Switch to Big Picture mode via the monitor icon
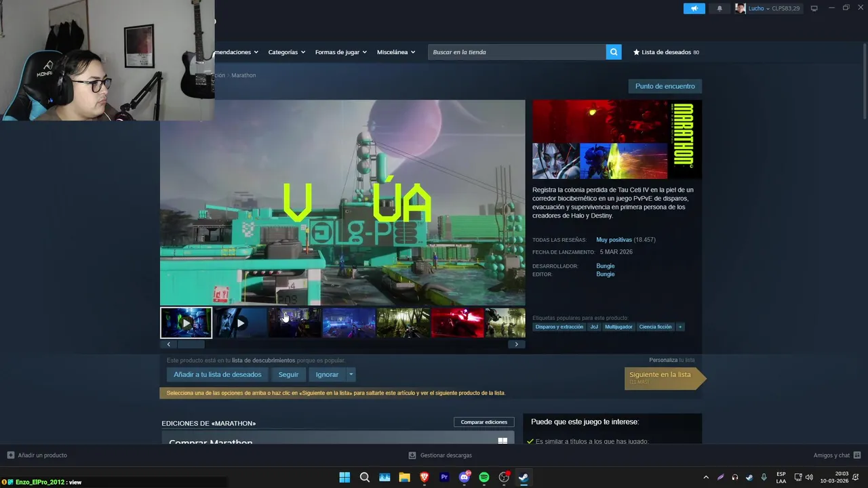The width and height of the screenshot is (868, 488). point(814,8)
